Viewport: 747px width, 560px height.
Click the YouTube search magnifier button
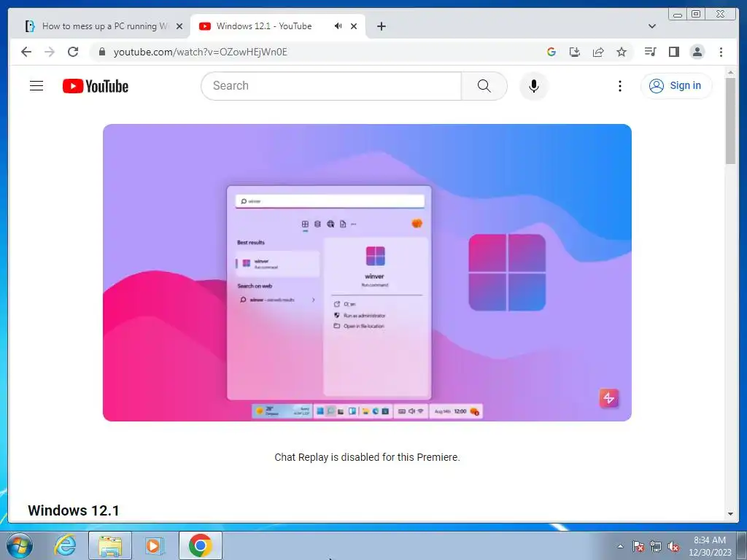coord(484,86)
